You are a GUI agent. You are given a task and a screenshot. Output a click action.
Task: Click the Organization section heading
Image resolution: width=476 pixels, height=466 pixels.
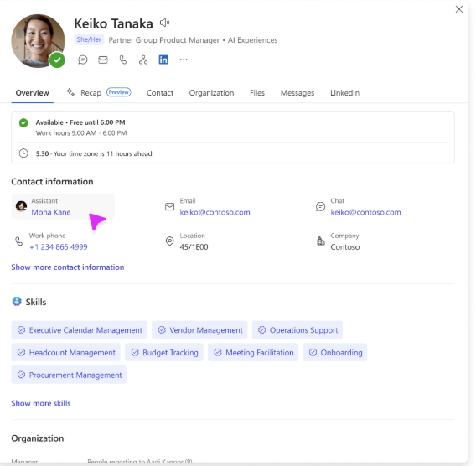[x=38, y=438]
